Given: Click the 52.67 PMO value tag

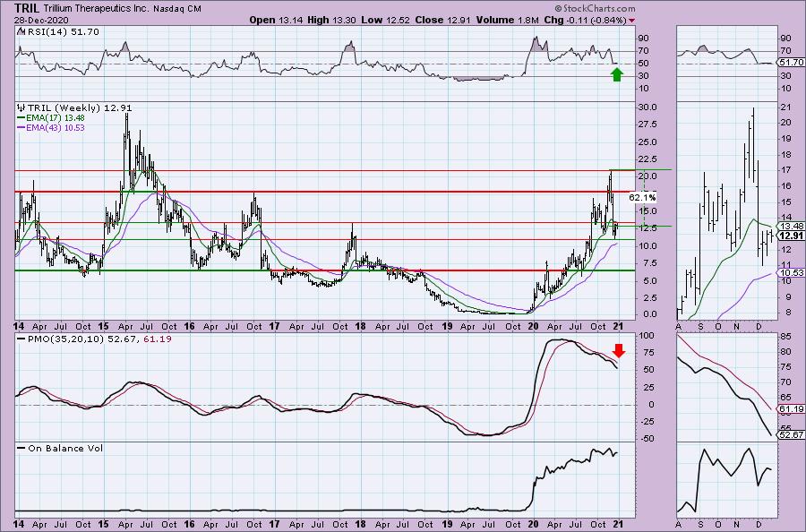Looking at the screenshot, I should [x=792, y=435].
